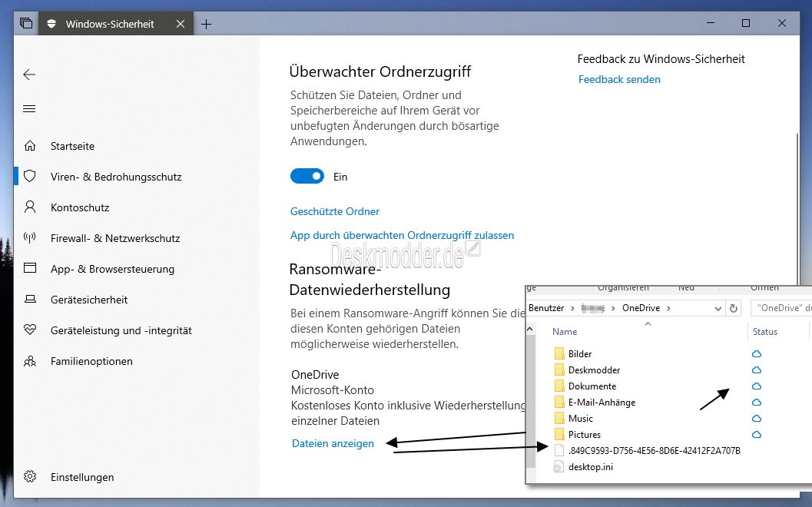Click App durch überwachten Ordnerzugriff zulassen link
Viewport: 812px width, 507px height.
pos(402,235)
